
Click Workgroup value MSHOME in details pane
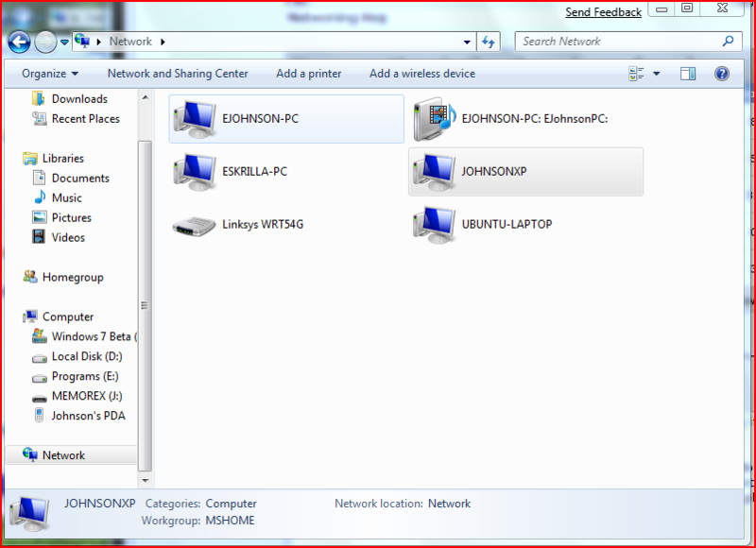point(230,521)
